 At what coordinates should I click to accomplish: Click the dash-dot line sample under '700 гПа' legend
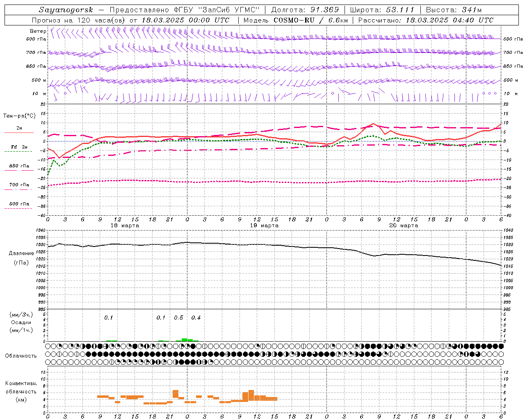pyautogui.click(x=18, y=189)
